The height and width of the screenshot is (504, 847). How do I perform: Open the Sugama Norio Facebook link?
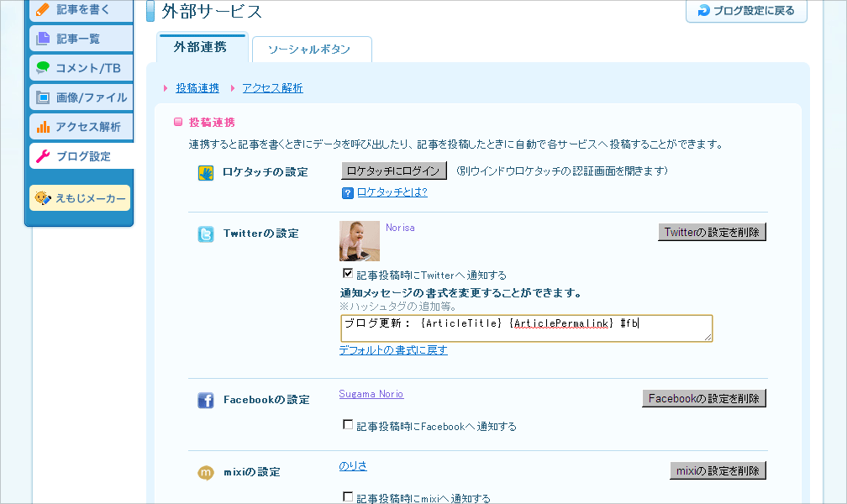click(x=371, y=394)
